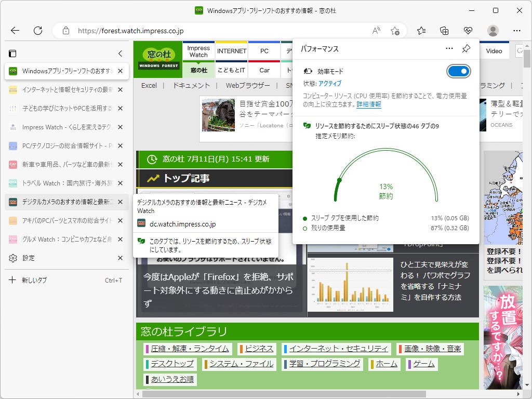Open the Browser essentials heart icon
Screen dimensions: 532x399
click(468, 31)
